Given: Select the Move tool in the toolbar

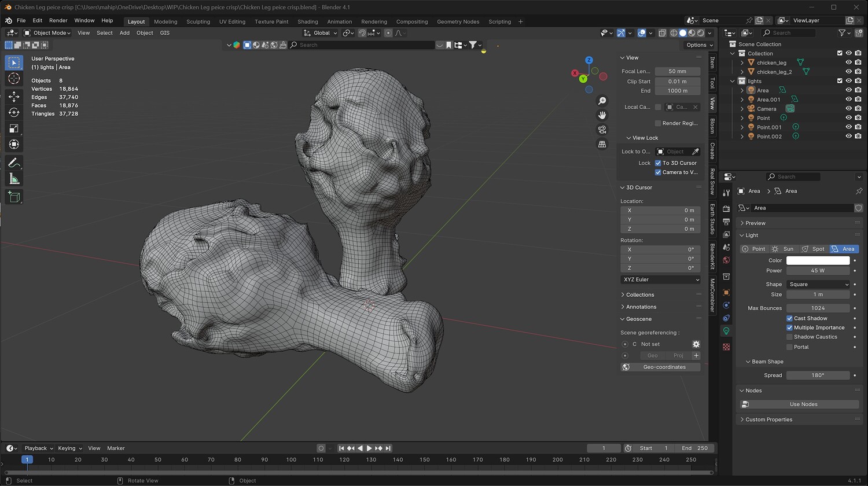Looking at the screenshot, I should (14, 97).
